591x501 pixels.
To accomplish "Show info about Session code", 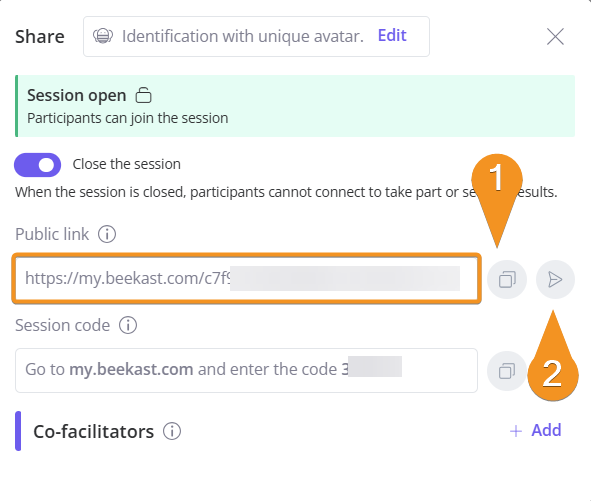I will pyautogui.click(x=128, y=325).
